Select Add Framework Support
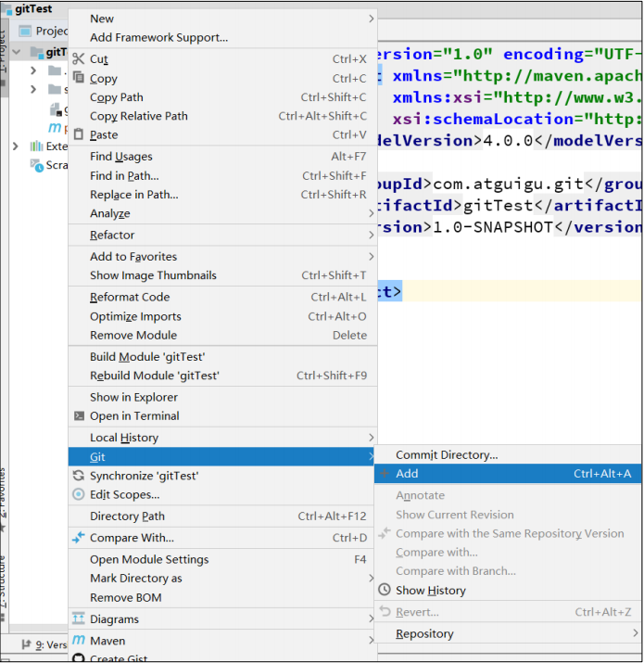Viewport: 644px width, 663px height. pyautogui.click(x=222, y=37)
